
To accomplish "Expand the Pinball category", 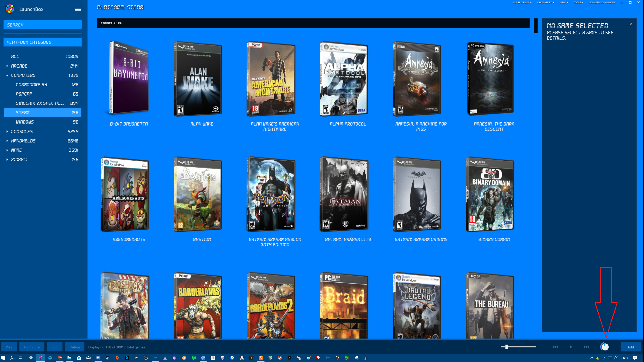I will point(7,160).
